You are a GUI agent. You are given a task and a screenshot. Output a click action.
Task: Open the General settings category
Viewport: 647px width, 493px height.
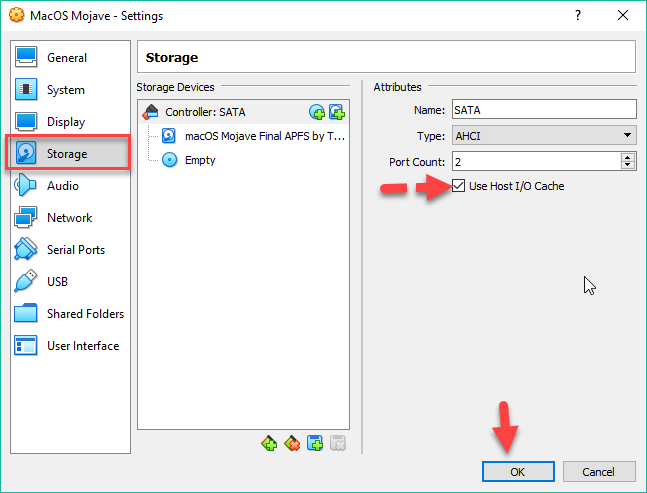pyautogui.click(x=66, y=58)
